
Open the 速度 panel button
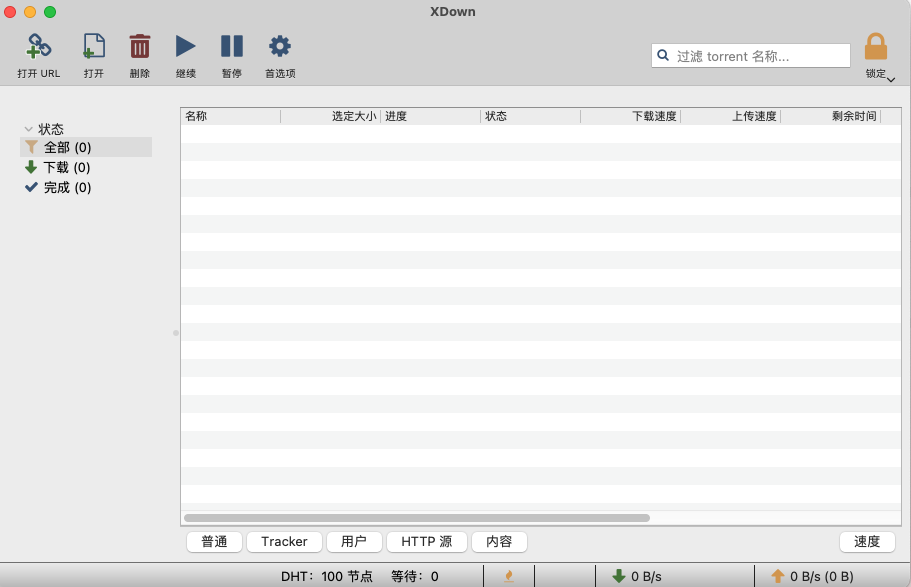click(867, 542)
